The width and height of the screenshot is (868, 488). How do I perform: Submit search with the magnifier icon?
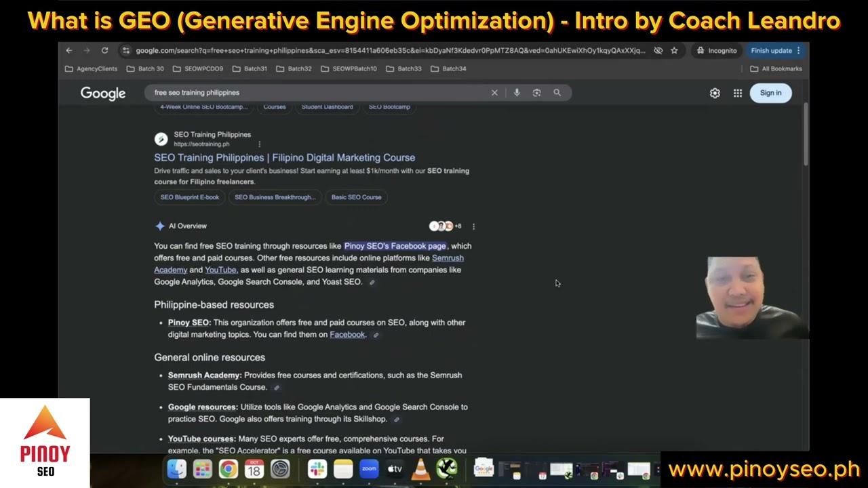[x=557, y=93]
